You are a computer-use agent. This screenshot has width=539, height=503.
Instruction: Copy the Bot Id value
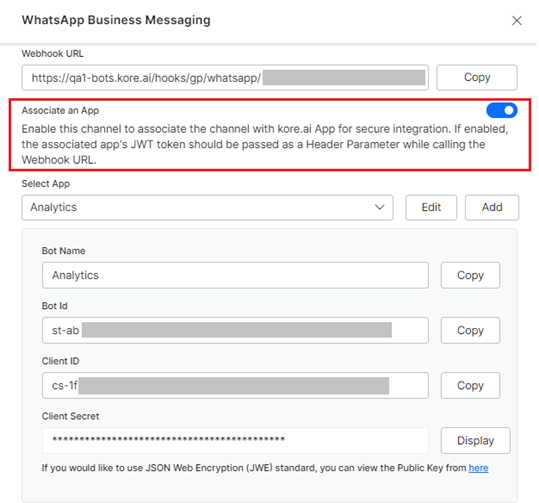click(x=470, y=330)
